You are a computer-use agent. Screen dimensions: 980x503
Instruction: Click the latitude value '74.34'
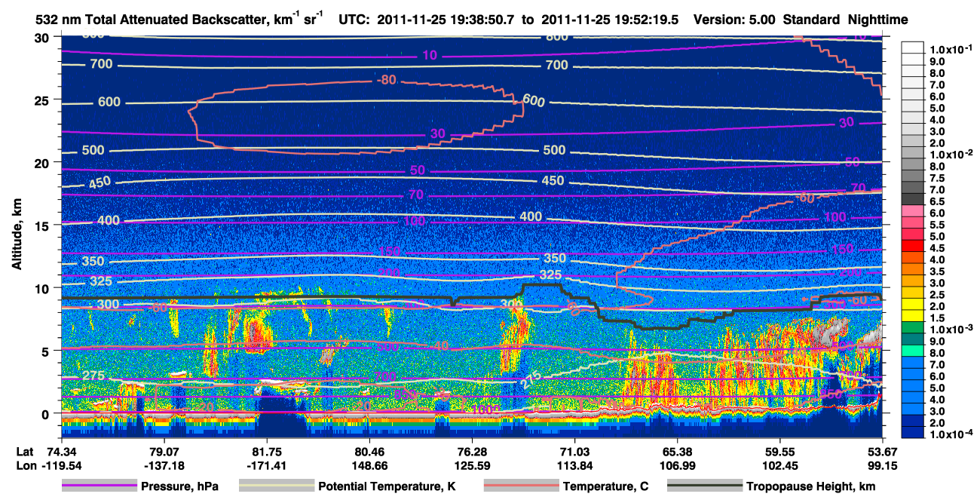click(60, 452)
